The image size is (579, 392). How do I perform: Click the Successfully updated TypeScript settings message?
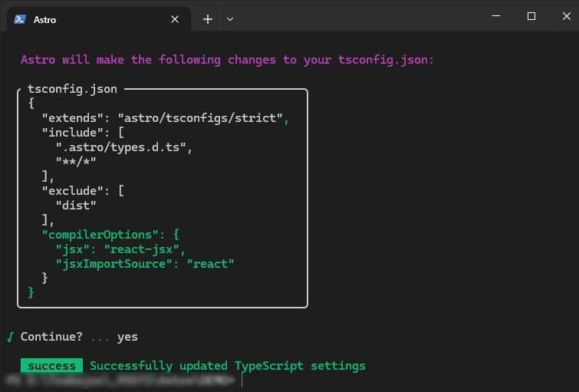click(228, 366)
